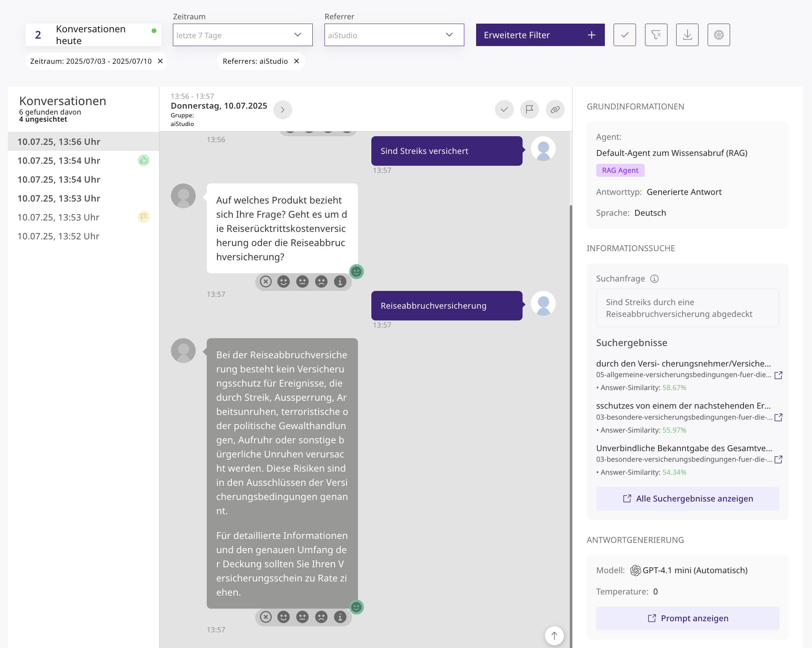Select conversation 10.07.25, 13:52 Uhr
Viewport: 812px width, 648px height.
83,236
